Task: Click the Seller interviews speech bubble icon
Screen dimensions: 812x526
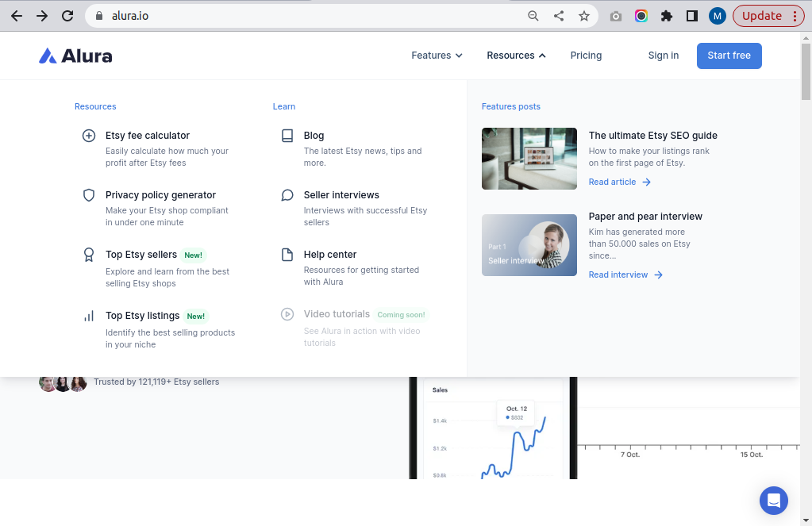Action: (287, 195)
